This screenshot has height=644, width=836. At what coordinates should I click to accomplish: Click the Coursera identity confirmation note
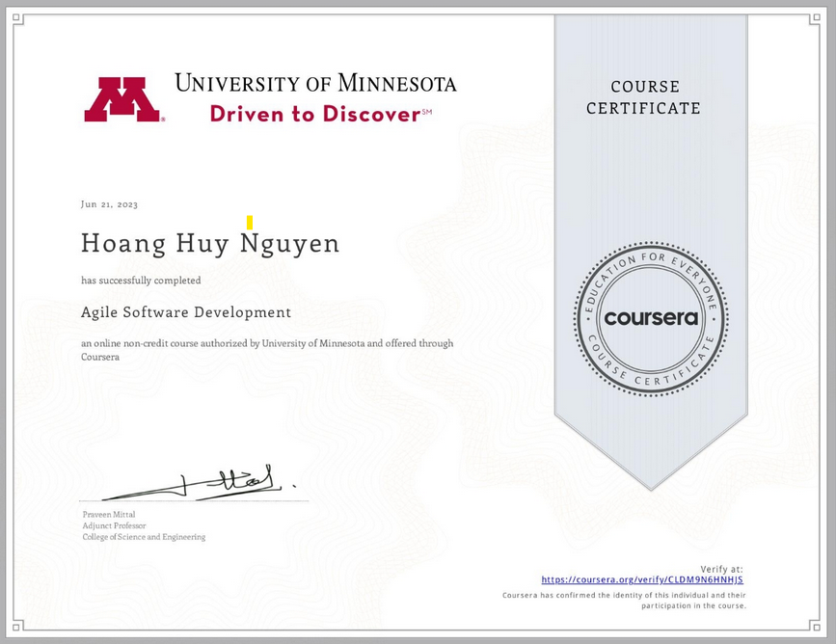click(x=624, y=600)
